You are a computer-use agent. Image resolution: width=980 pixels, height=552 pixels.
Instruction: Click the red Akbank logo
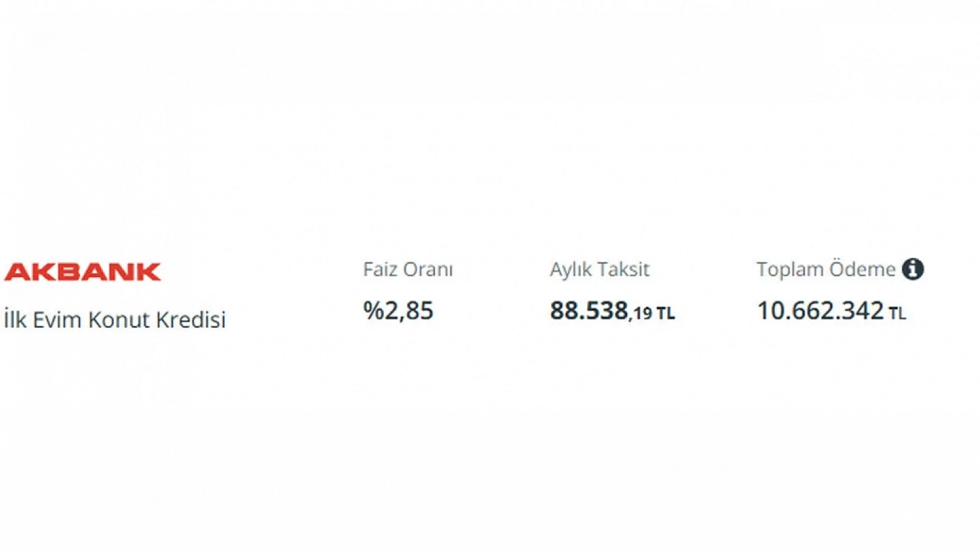pos(82,272)
